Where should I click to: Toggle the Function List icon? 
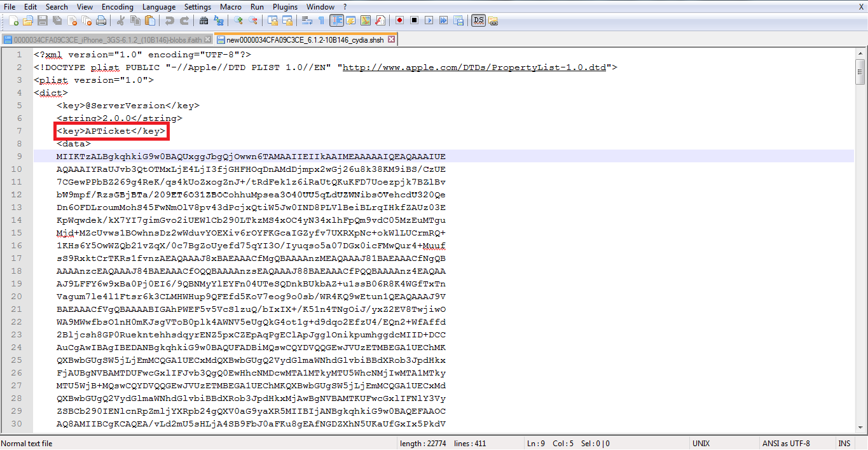pos(380,20)
